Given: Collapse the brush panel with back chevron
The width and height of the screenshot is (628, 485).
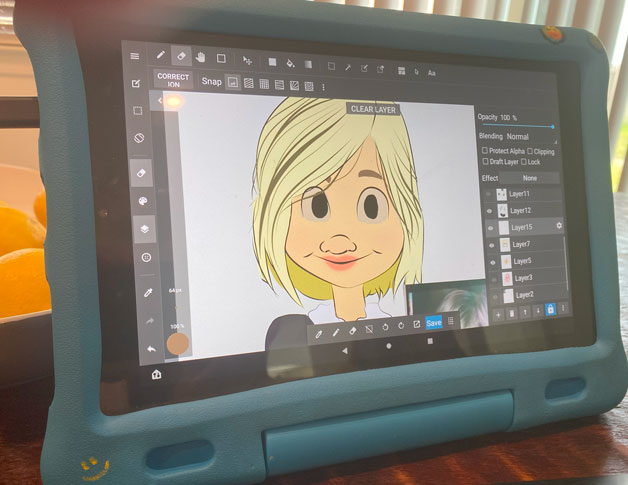Looking at the screenshot, I should 159,101.
